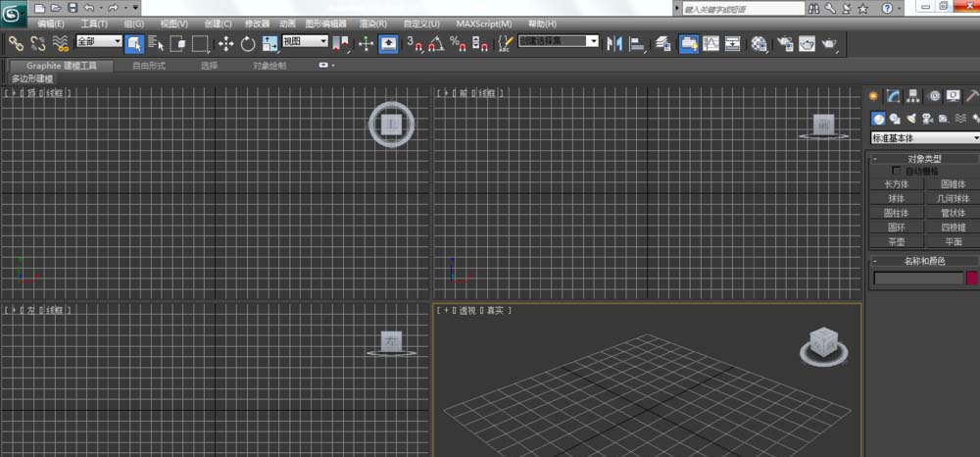Screen dimensions: 980x457
Task: Open the Material Editor
Action: (759, 43)
